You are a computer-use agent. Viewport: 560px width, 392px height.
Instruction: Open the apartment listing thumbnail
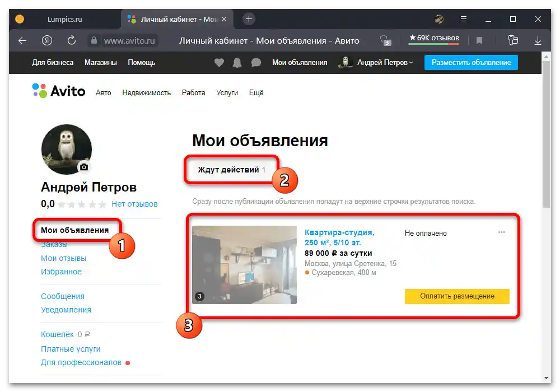tap(244, 265)
